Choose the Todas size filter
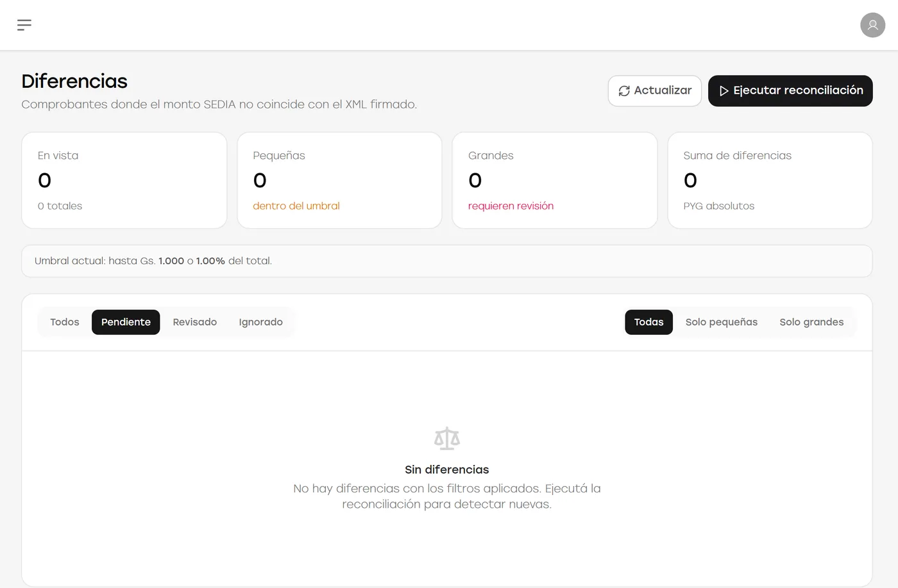898x588 pixels. 648,322
